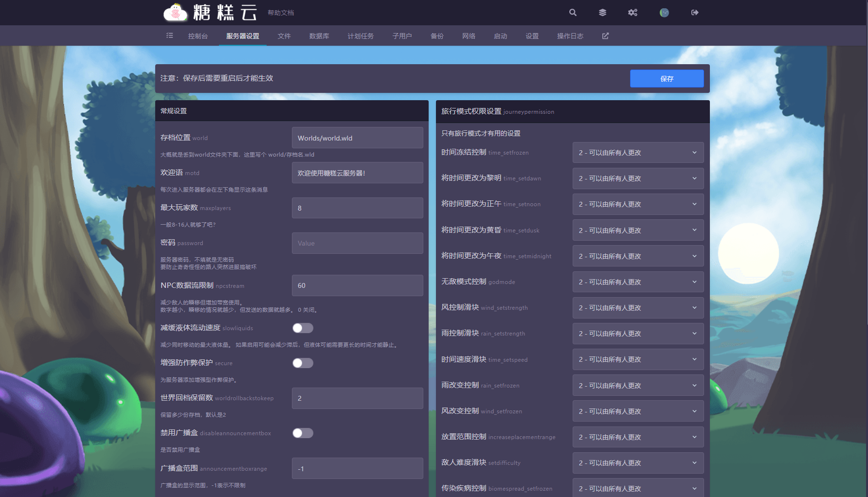The width and height of the screenshot is (868, 497).
Task: Toggle the 减缓液体流动速度 switch
Action: (303, 328)
